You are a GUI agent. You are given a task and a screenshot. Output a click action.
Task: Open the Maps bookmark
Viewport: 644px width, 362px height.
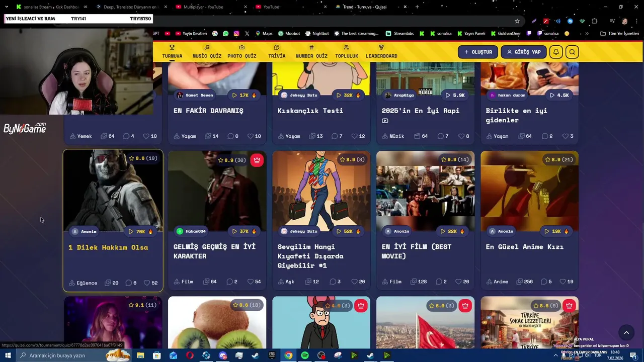click(264, 34)
